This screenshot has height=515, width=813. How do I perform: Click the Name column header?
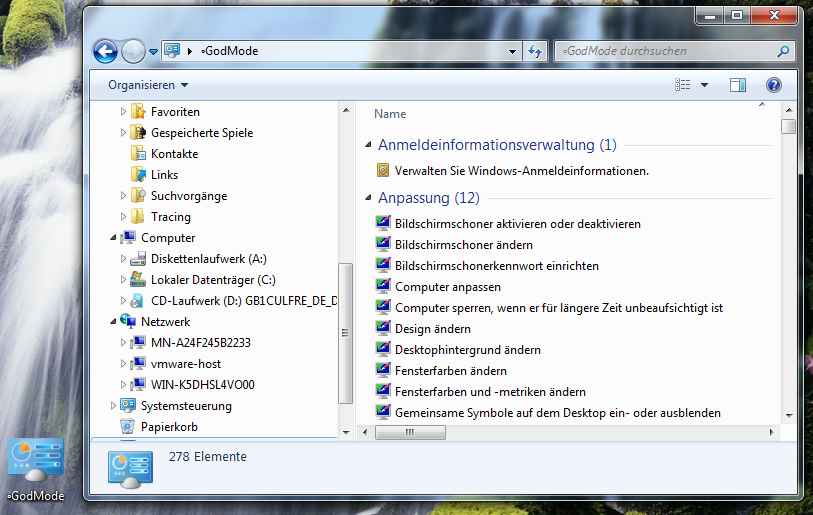[x=390, y=114]
